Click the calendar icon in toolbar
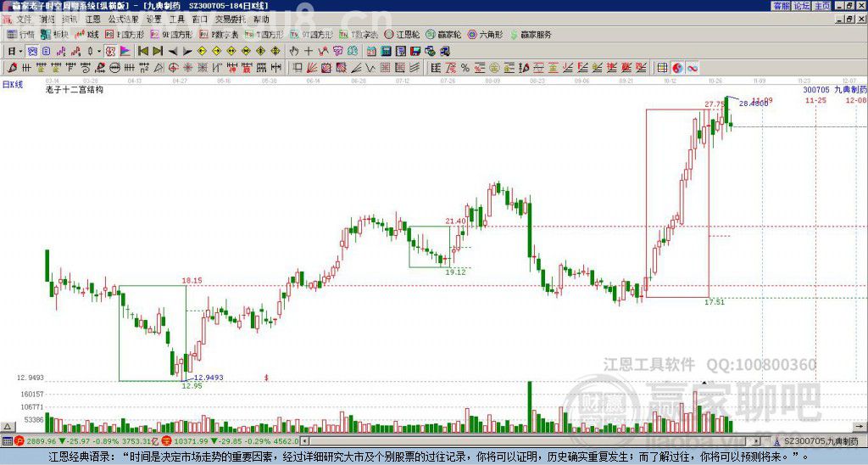The image size is (868, 465). point(371,52)
